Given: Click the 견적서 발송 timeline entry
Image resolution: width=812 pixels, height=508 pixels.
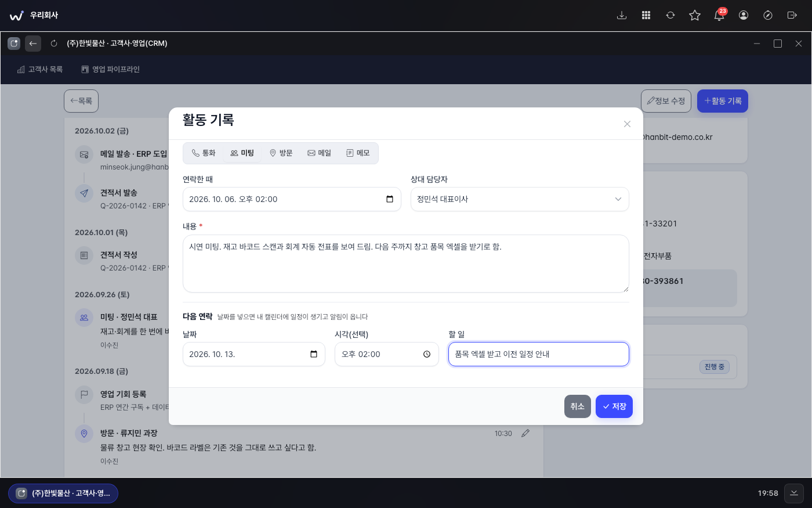Looking at the screenshot, I should (119, 193).
